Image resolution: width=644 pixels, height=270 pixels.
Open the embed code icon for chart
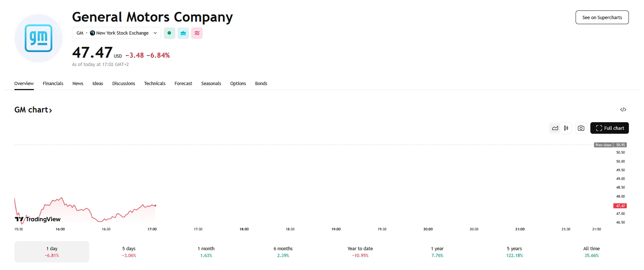pyautogui.click(x=623, y=110)
